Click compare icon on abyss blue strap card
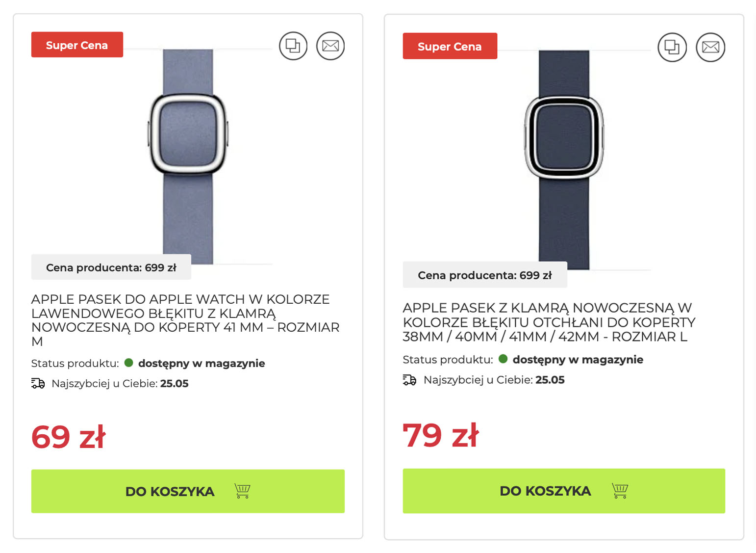The width and height of the screenshot is (756, 553). 672,47
